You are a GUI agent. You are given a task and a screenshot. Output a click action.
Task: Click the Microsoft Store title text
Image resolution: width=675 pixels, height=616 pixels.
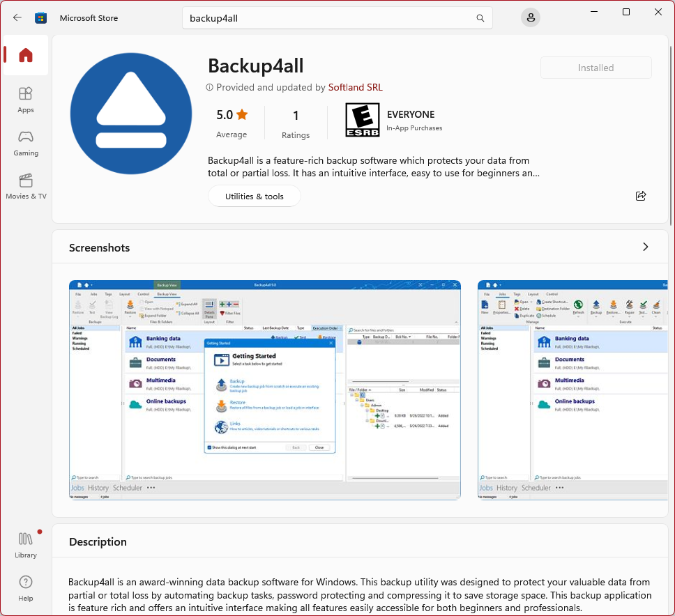[x=89, y=18]
